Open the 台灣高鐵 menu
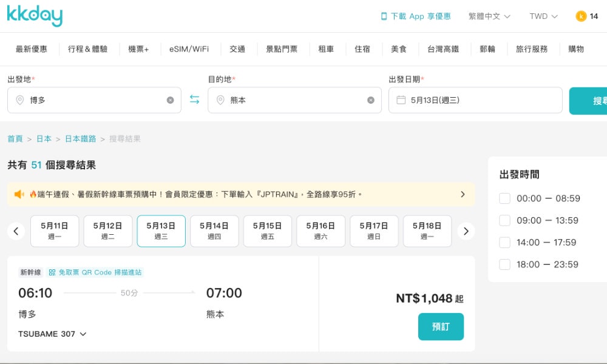This screenshot has height=364, width=607. [443, 49]
